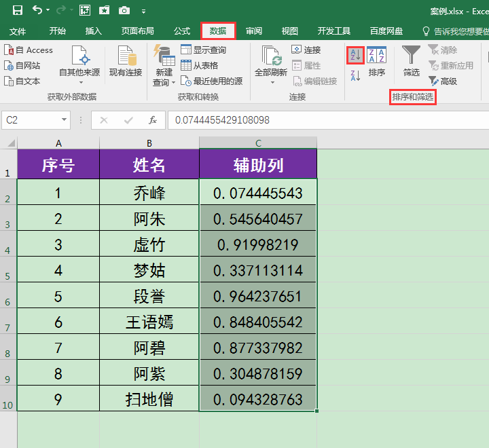Click 最近使用的源
Screen dimensions: 489x448
click(212, 81)
